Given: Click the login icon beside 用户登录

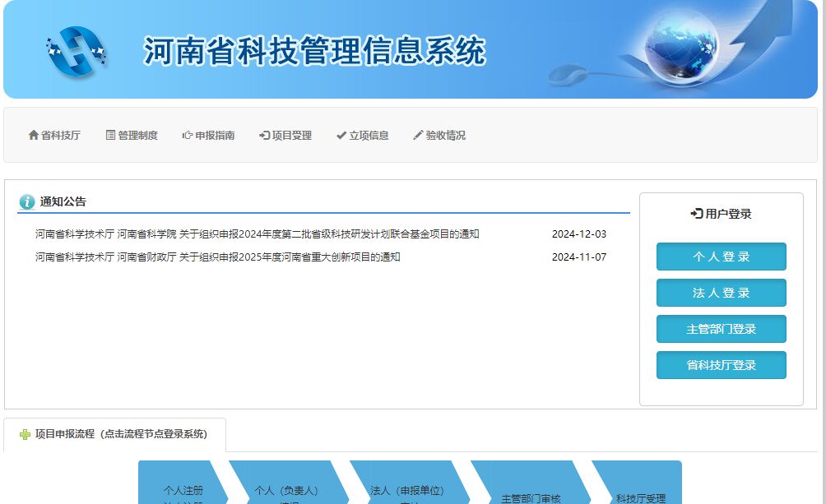Looking at the screenshot, I should (x=696, y=213).
